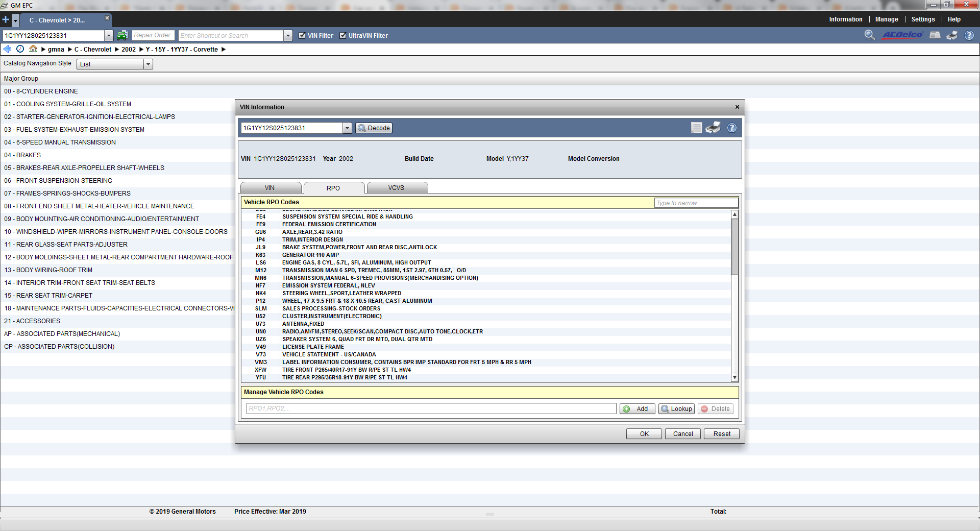Expand the shortcut search dropdown

[288, 35]
